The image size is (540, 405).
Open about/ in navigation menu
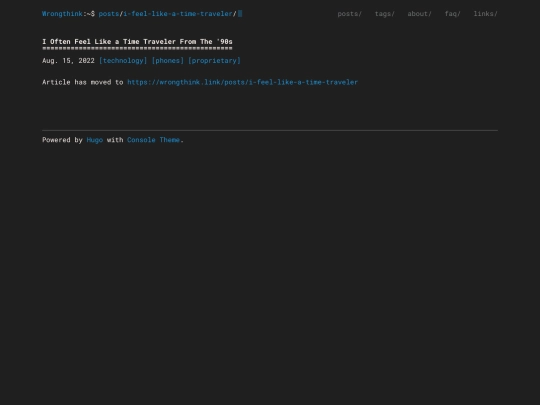(419, 14)
